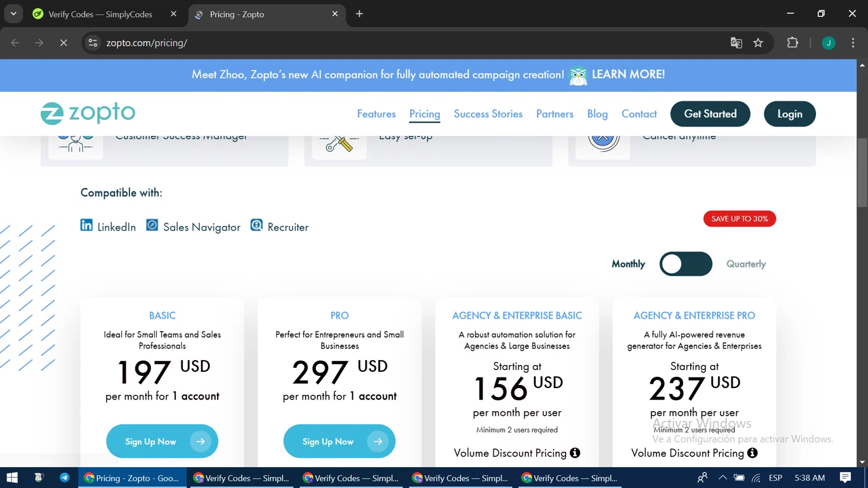Image resolution: width=868 pixels, height=488 pixels.
Task: Toggle Monthly/Quarterly billing switch
Action: click(686, 264)
